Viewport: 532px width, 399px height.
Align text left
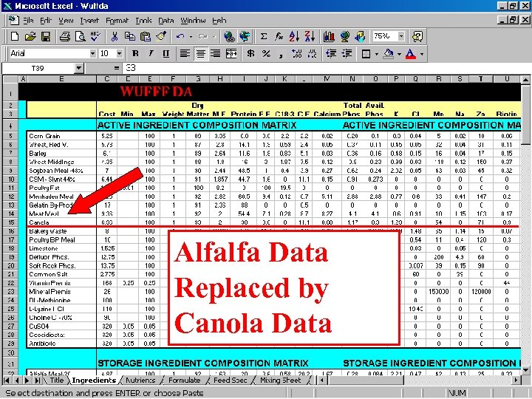click(185, 54)
